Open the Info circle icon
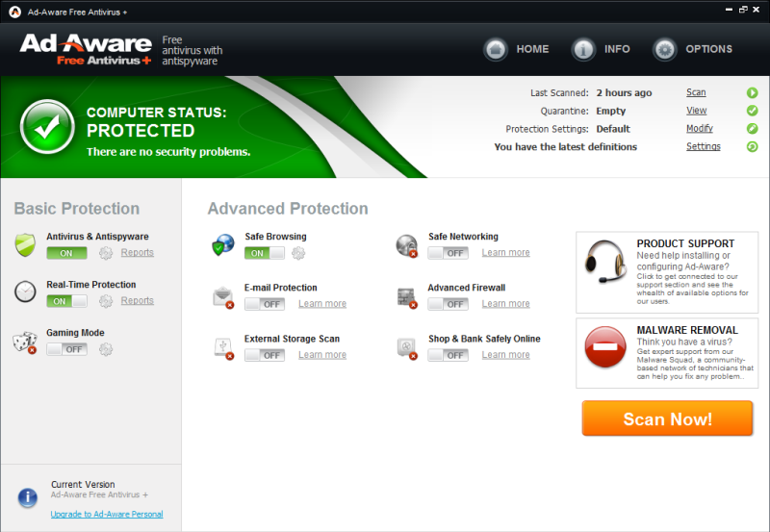The image size is (770, 532). 583,49
